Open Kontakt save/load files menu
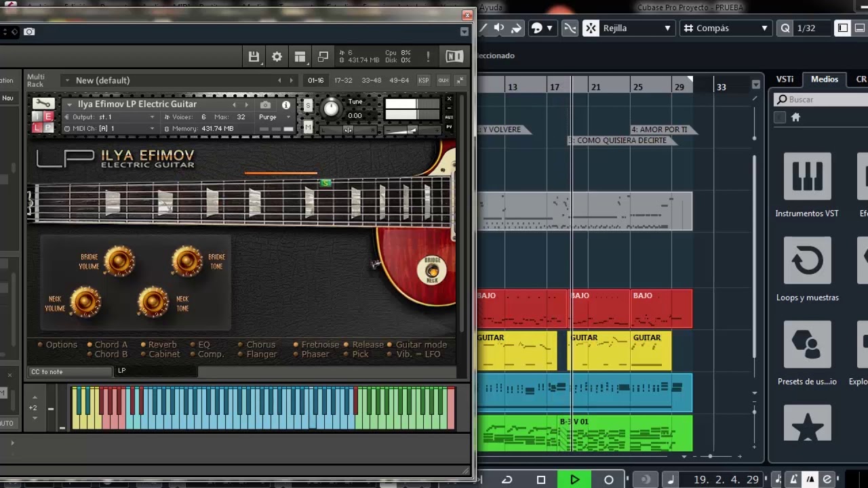 pyautogui.click(x=254, y=57)
